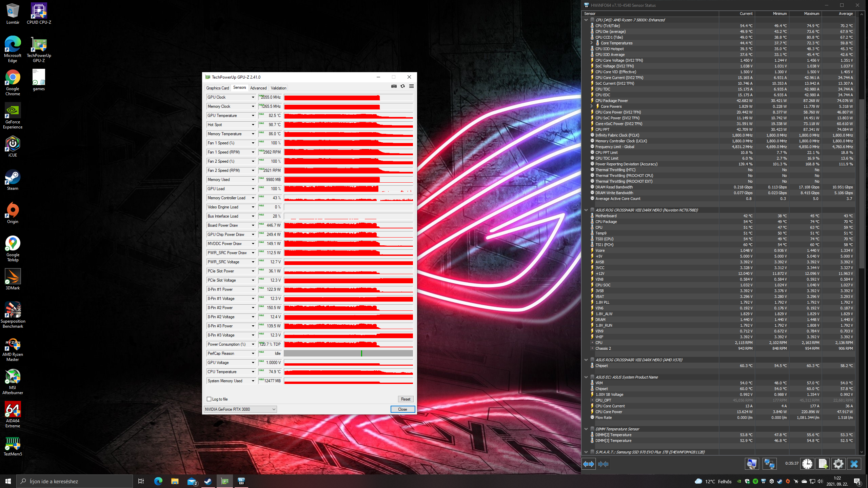The width and height of the screenshot is (868, 488).
Task: Switch to the Graphics Card tab
Action: point(218,88)
